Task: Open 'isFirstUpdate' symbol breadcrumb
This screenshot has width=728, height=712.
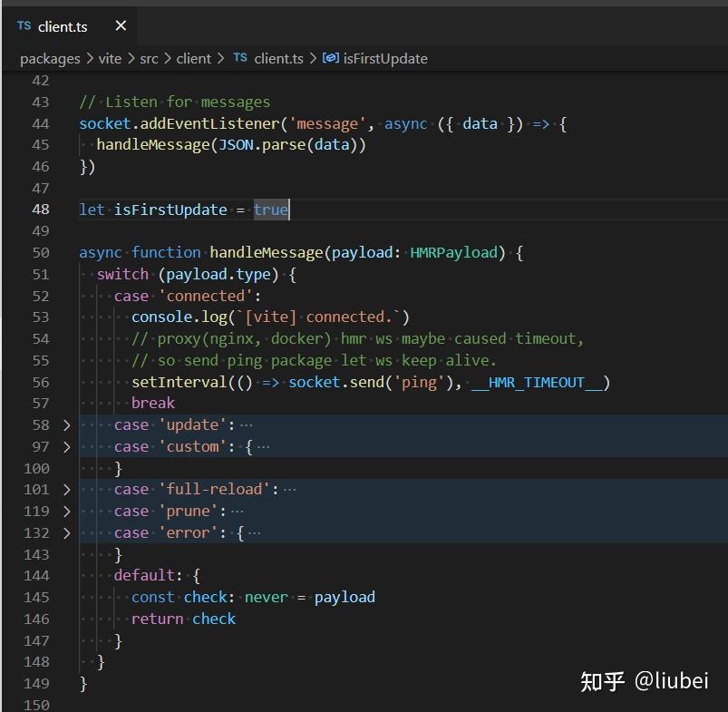Action: pos(385,59)
